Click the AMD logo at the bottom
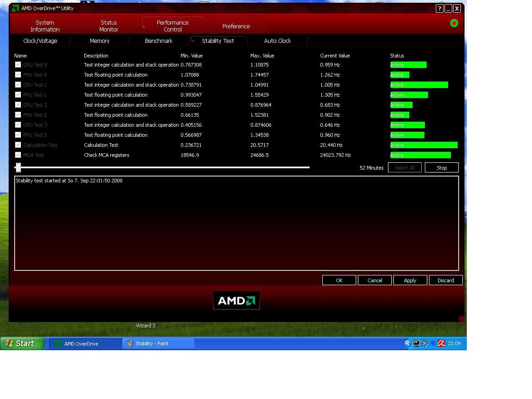The height and width of the screenshot is (399, 532). click(237, 301)
